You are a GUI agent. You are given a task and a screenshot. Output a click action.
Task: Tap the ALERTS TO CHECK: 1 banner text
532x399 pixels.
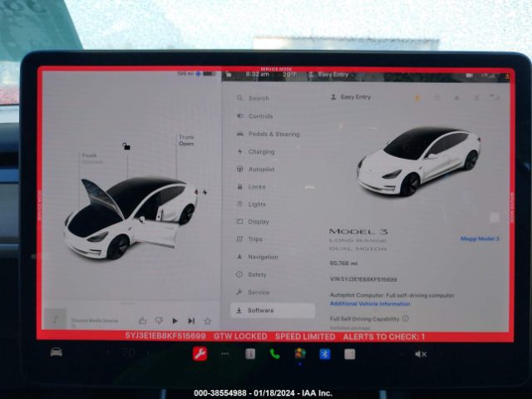tap(384, 337)
